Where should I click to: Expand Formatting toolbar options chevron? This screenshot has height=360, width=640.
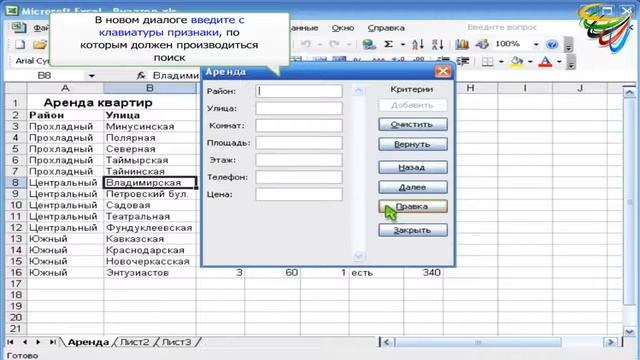tap(571, 62)
